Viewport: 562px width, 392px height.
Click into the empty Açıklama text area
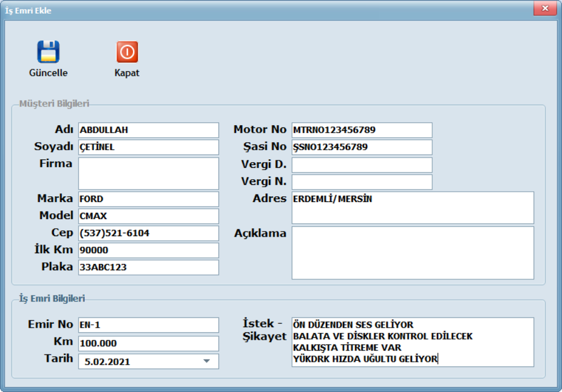pos(412,253)
